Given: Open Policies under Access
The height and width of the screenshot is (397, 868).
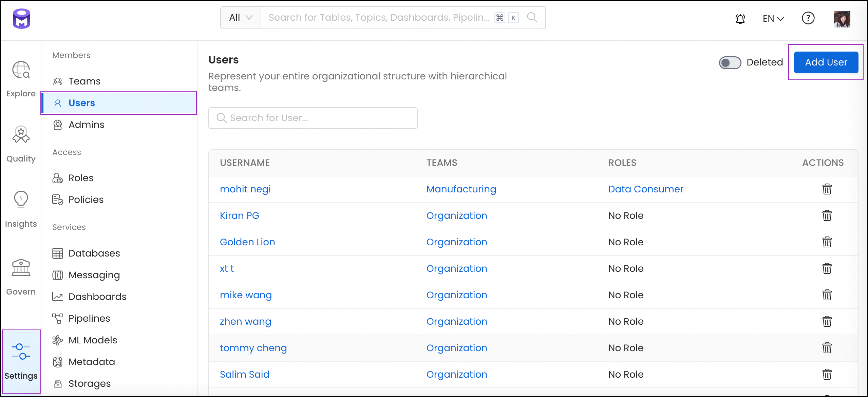Looking at the screenshot, I should coord(119,200).
